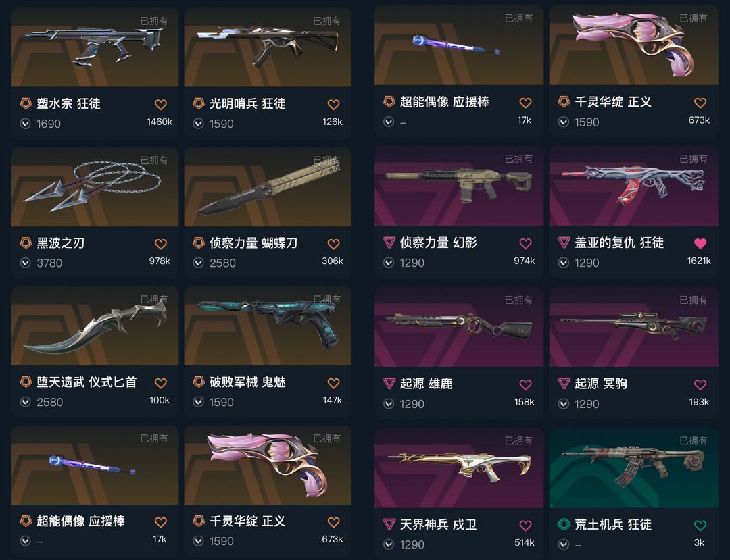Image resolution: width=730 pixels, height=560 pixels.
Task: Click the pink triangle tier icon of 侦察力量 幻影
Action: [x=389, y=243]
